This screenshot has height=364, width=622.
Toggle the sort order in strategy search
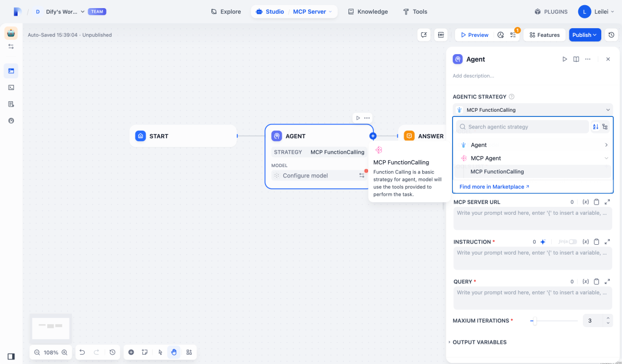(596, 127)
